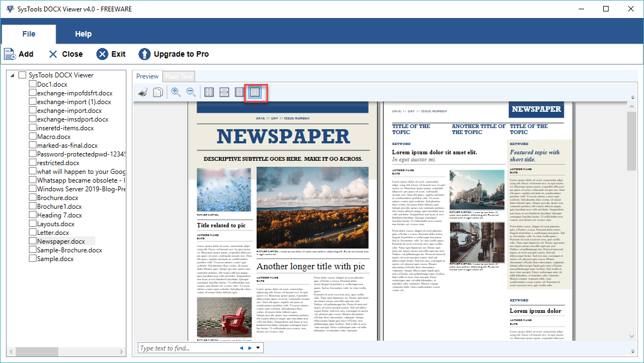Check the restricted.docx checkbox
The image size is (644, 363).
point(33,162)
